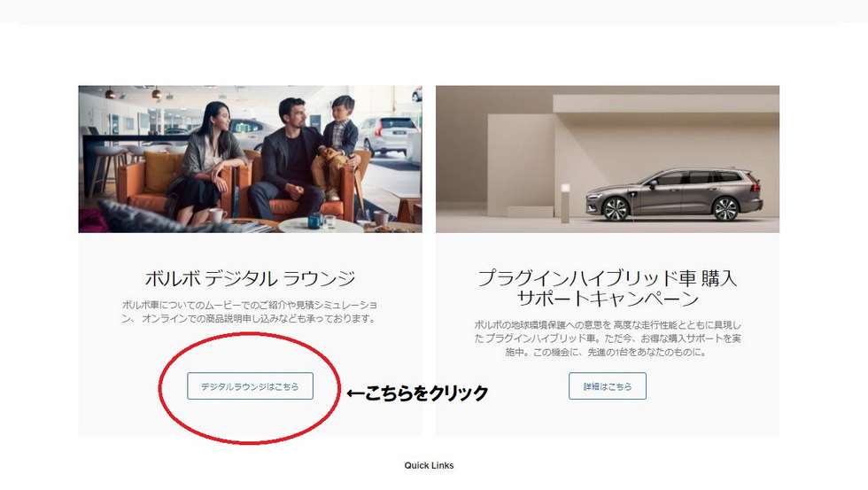868x490 pixels.
Task: Click the デジタルラウンジはこちら button
Action: (x=250, y=386)
